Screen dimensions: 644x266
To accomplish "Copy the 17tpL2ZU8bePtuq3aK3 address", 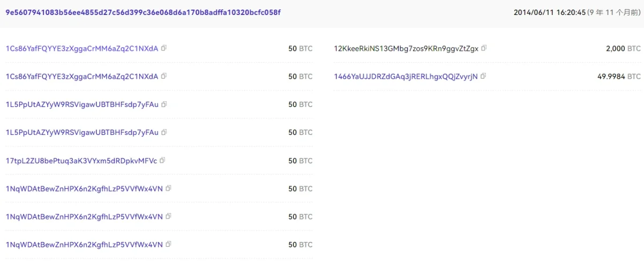I will tap(162, 160).
